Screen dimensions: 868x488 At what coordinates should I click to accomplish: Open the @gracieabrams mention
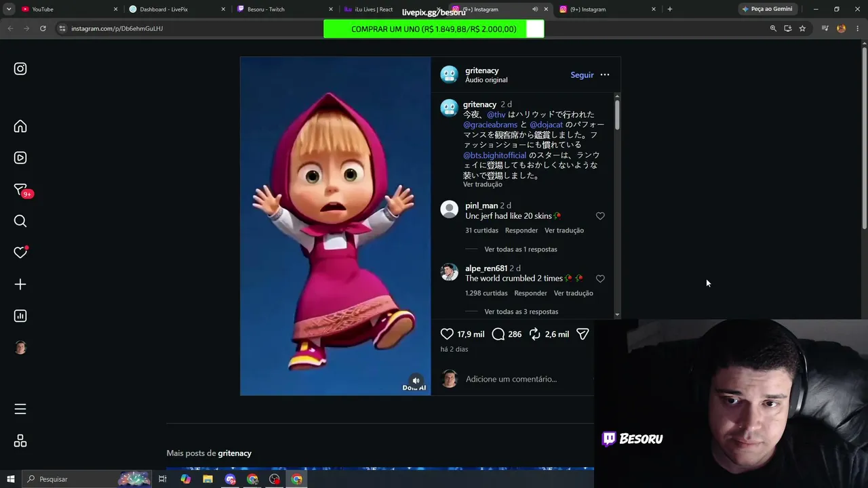(x=490, y=125)
